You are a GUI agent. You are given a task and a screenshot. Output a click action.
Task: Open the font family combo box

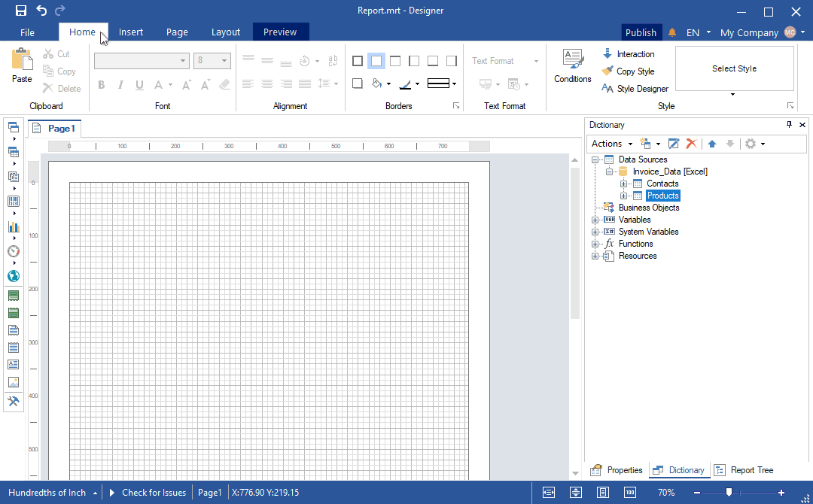tap(141, 61)
